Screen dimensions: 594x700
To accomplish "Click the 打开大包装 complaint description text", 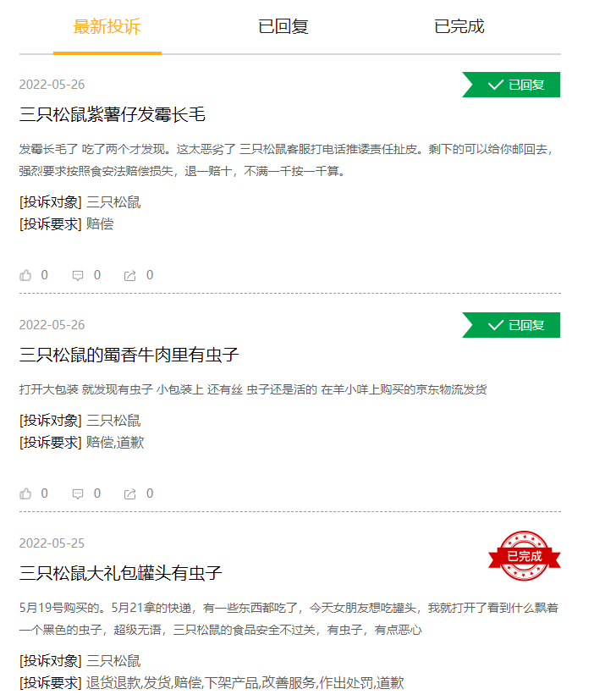I will click(x=253, y=389).
